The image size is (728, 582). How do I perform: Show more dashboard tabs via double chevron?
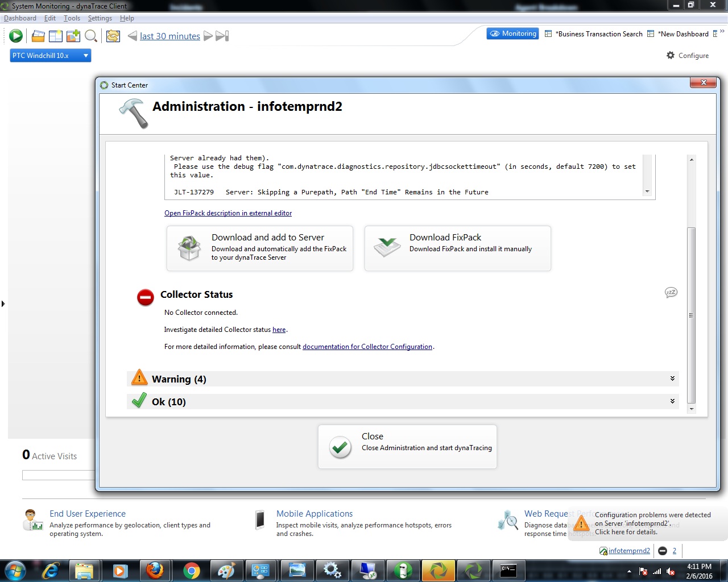722,32
